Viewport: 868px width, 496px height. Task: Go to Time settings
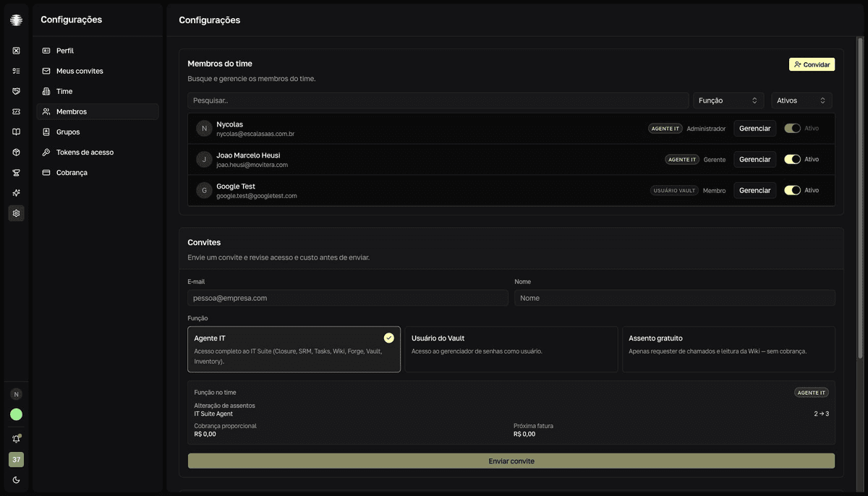pos(98,91)
